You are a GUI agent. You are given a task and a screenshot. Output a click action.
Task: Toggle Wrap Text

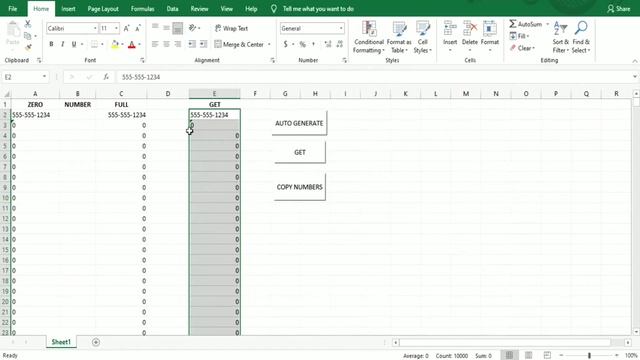pyautogui.click(x=231, y=28)
